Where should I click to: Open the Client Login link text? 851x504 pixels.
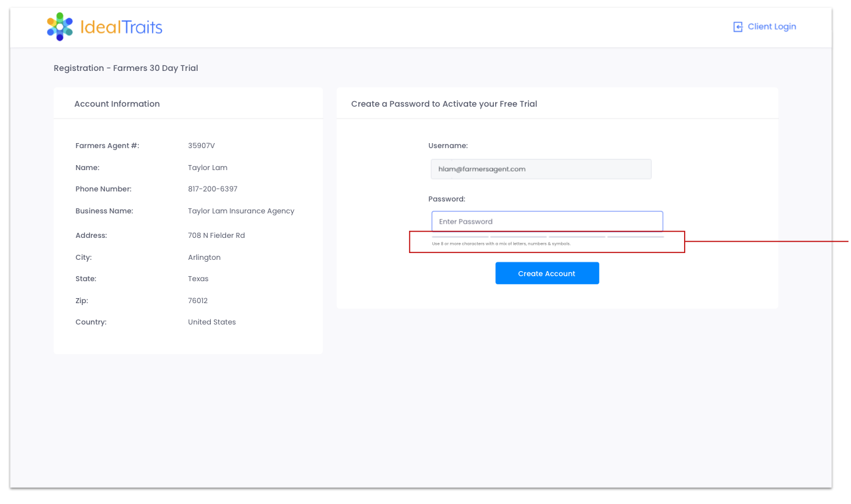[x=771, y=27]
